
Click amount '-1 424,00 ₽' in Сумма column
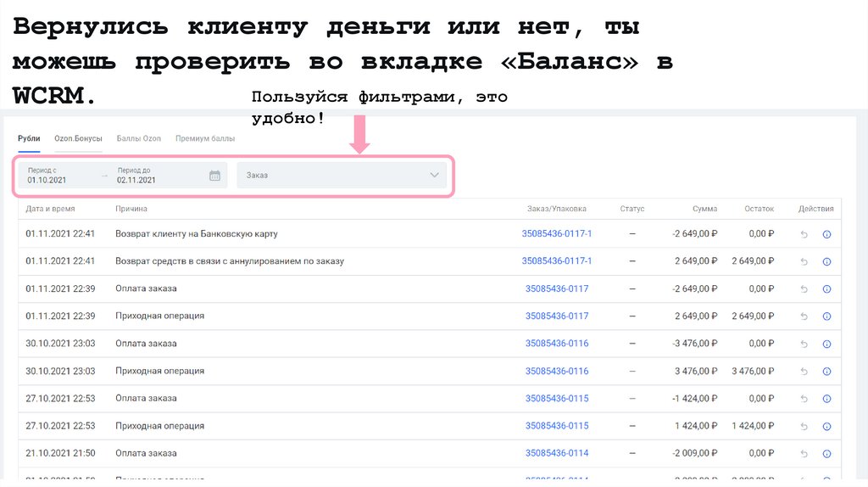(695, 399)
